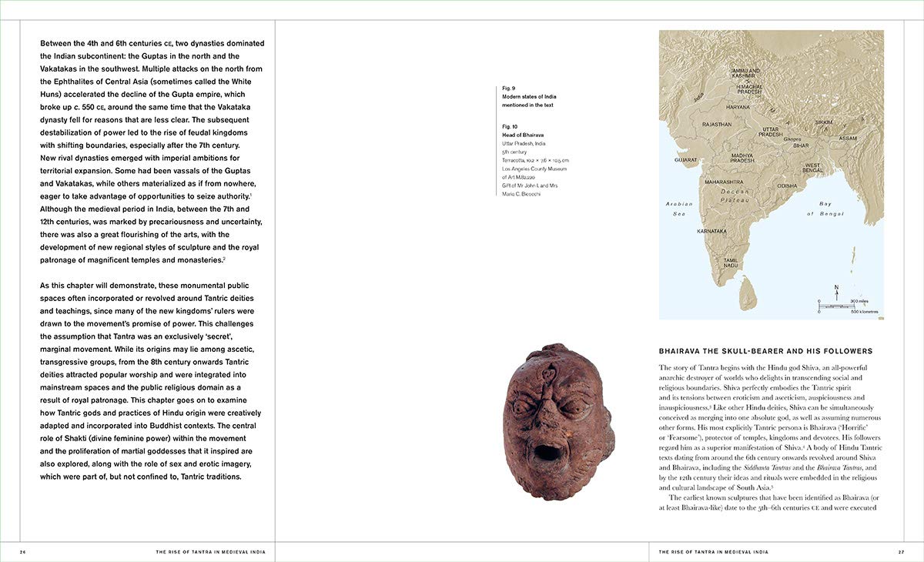
Task: Click the Maharashtra label on the map
Action: click(724, 182)
